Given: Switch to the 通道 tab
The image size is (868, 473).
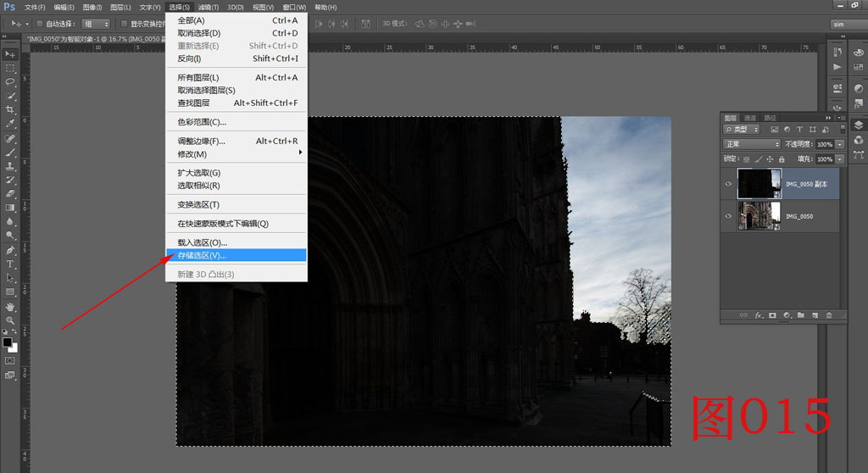Looking at the screenshot, I should [x=749, y=118].
